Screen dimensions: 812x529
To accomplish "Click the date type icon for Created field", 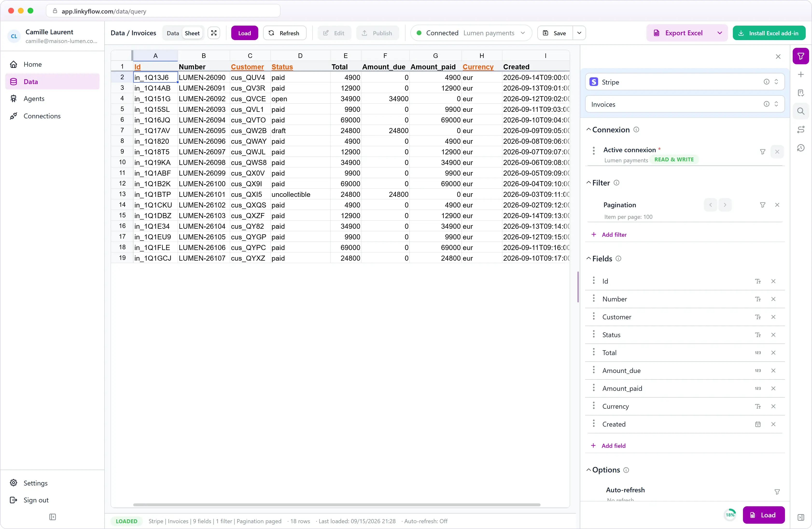I will (758, 424).
